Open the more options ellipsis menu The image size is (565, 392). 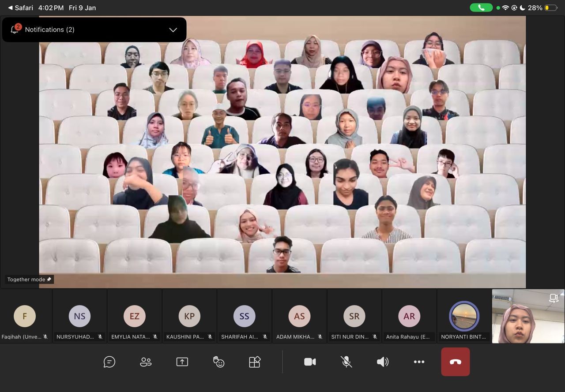pos(419,362)
